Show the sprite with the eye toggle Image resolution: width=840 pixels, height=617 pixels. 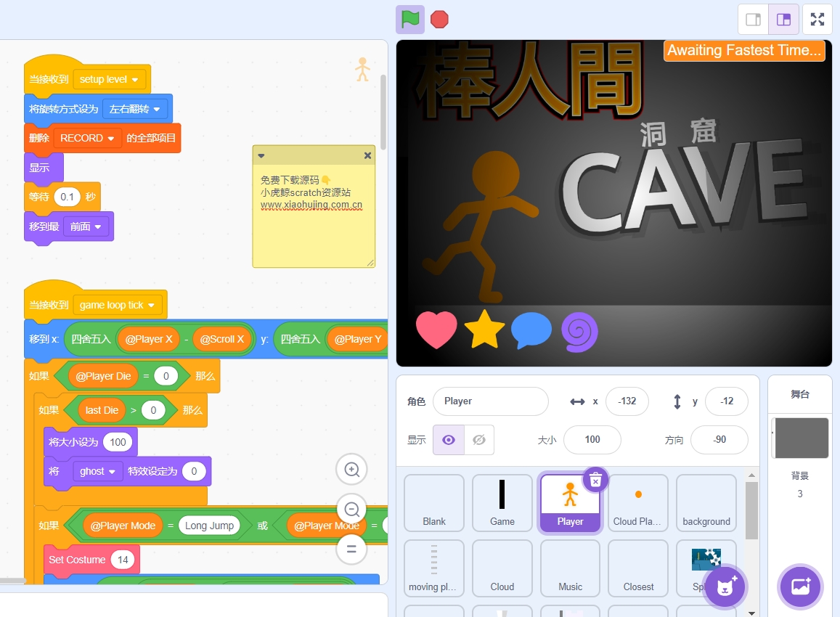pyautogui.click(x=449, y=440)
